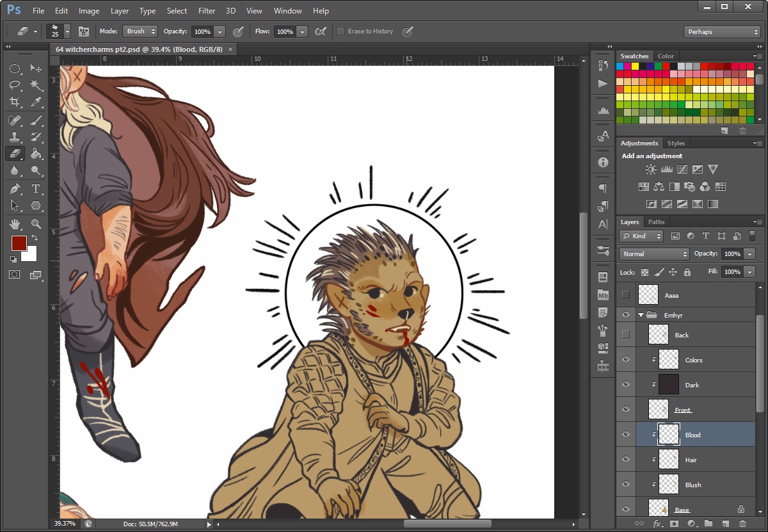The width and height of the screenshot is (768, 532).
Task: Hide the Blush layer
Action: (x=626, y=485)
